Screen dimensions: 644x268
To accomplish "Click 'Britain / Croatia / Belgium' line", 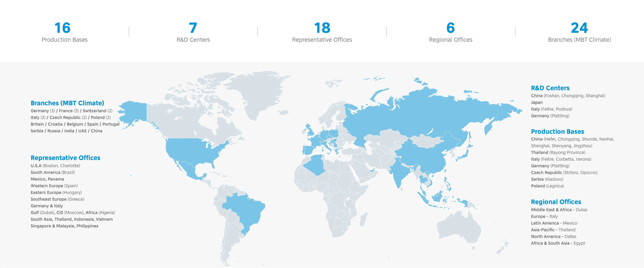I will pyautogui.click(x=75, y=124).
